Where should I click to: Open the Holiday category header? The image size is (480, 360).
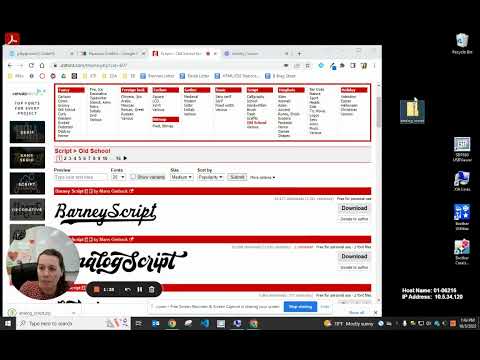point(354,90)
